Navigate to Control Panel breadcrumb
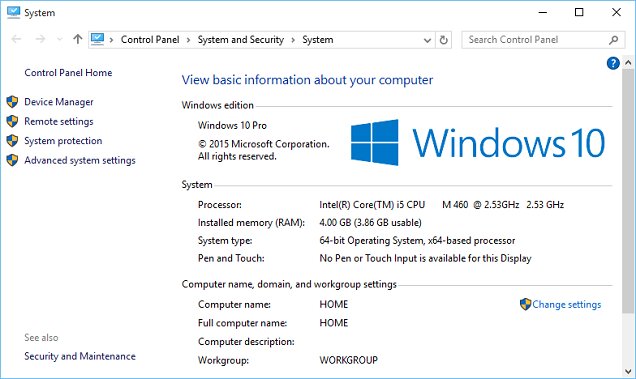Image resolution: width=636 pixels, height=379 pixels. click(x=150, y=40)
